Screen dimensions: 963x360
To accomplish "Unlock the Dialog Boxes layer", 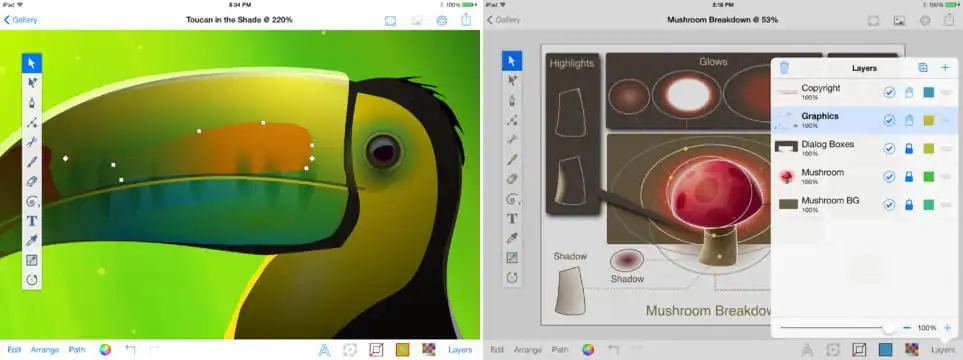I will (909, 149).
